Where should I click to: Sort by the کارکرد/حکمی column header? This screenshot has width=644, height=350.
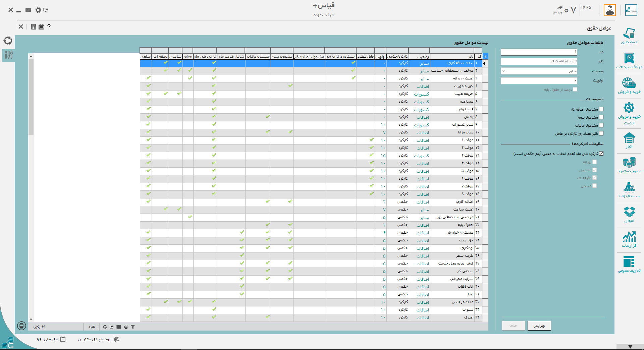397,57
